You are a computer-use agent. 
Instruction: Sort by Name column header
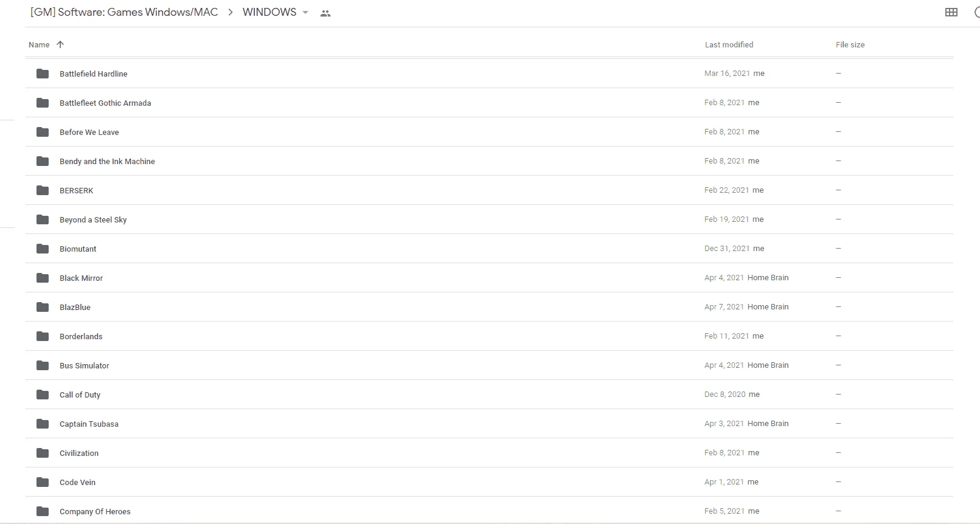(x=39, y=44)
